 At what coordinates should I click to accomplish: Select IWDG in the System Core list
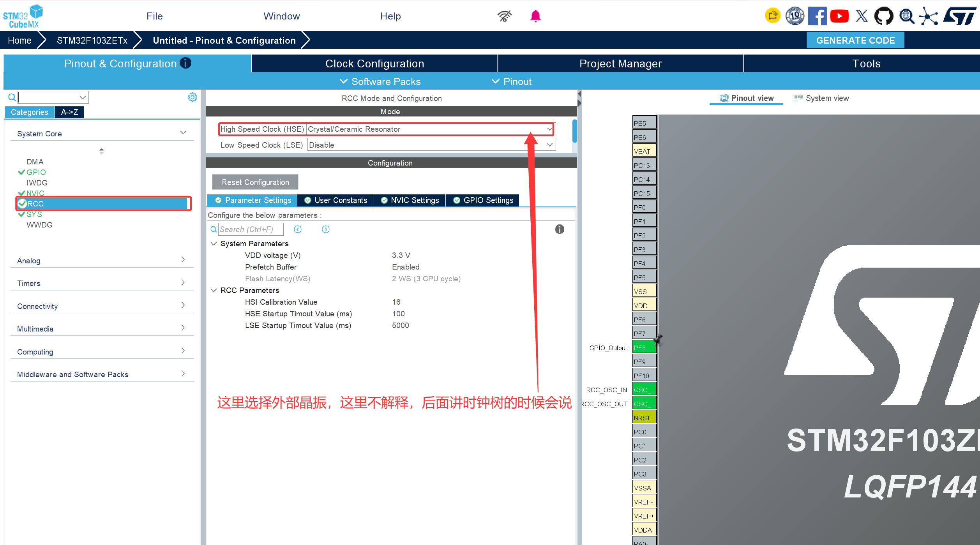coord(37,183)
